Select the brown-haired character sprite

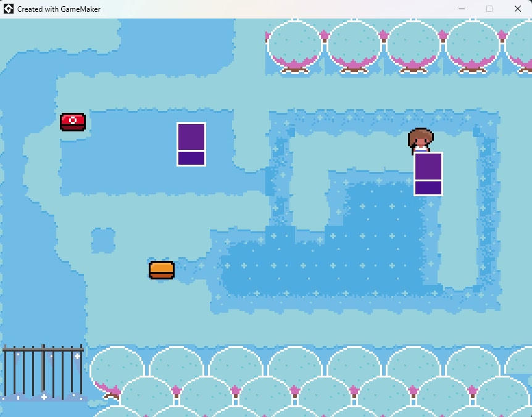tap(420, 141)
